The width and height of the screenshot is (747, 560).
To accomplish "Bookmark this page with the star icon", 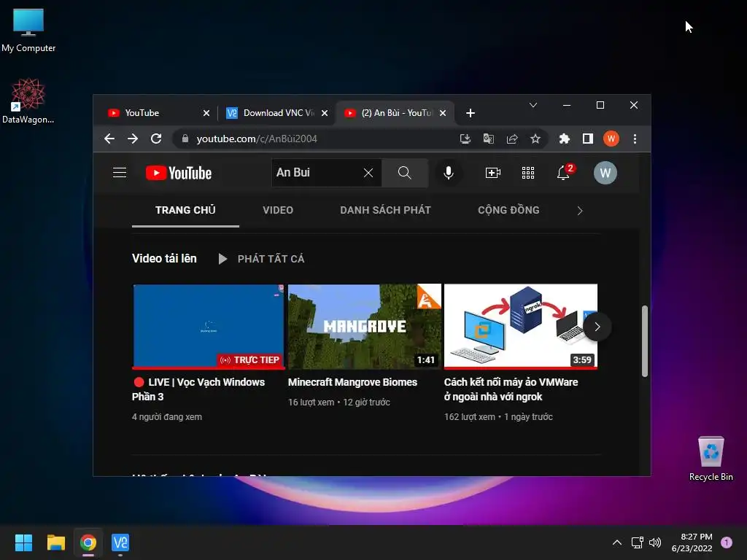I will (x=535, y=139).
